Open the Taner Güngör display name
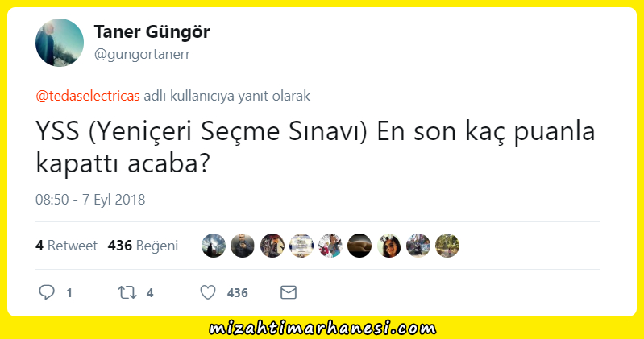This screenshot has height=339, width=644. coord(152,31)
